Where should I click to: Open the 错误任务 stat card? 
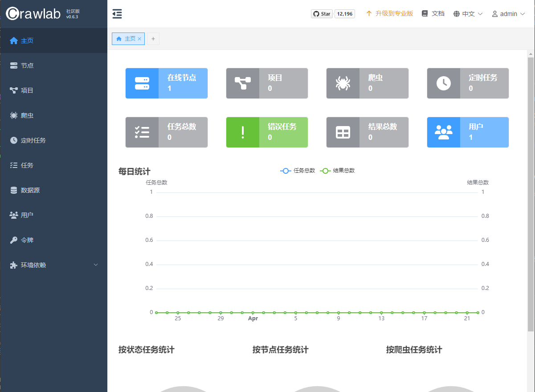[x=267, y=132]
